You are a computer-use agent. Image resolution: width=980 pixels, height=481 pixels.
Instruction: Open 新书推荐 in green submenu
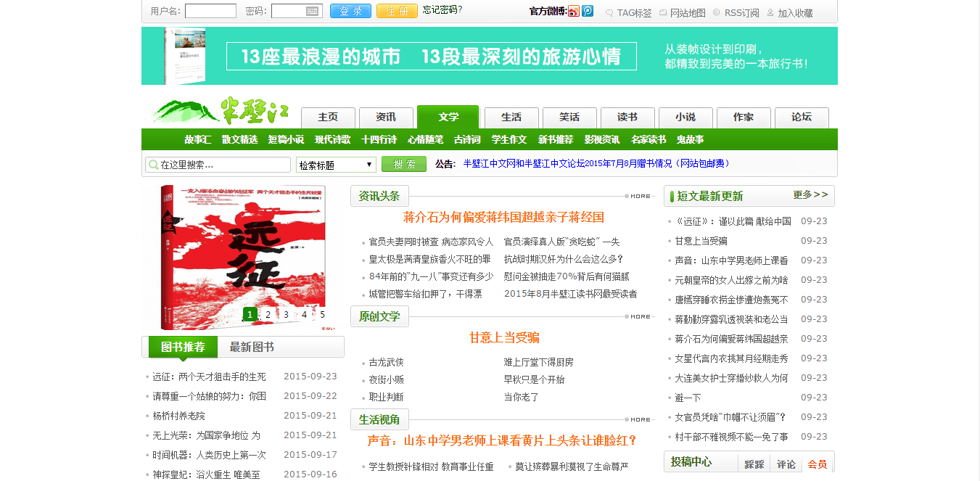pos(556,139)
